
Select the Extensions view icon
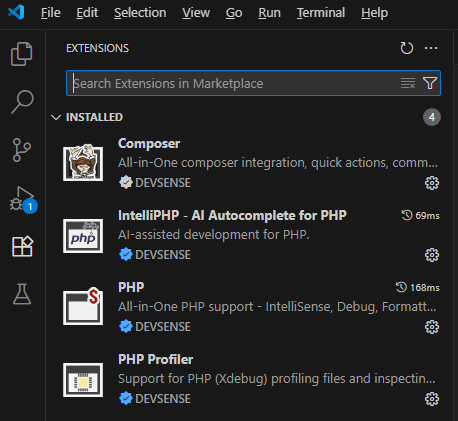pos(22,246)
